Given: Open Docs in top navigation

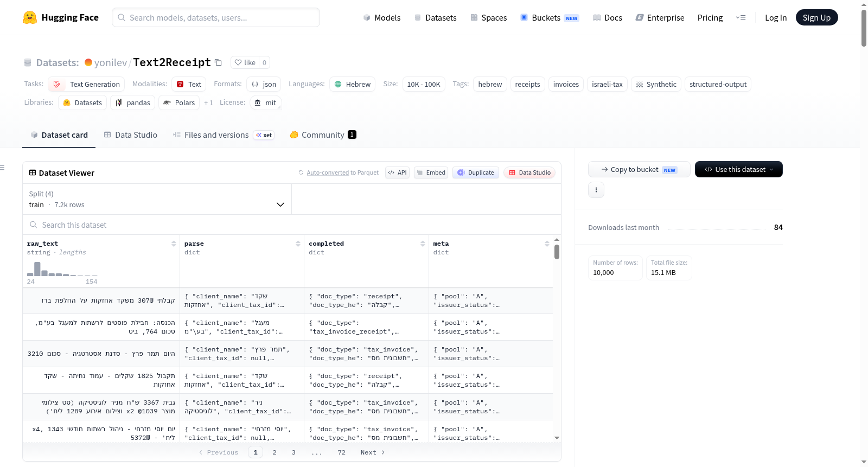Looking at the screenshot, I should pyautogui.click(x=608, y=17).
